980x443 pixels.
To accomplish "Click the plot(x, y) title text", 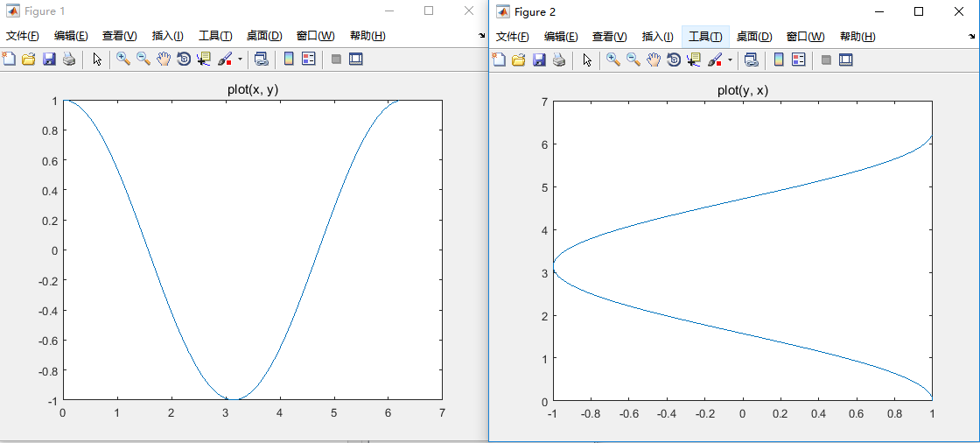I will click(253, 90).
